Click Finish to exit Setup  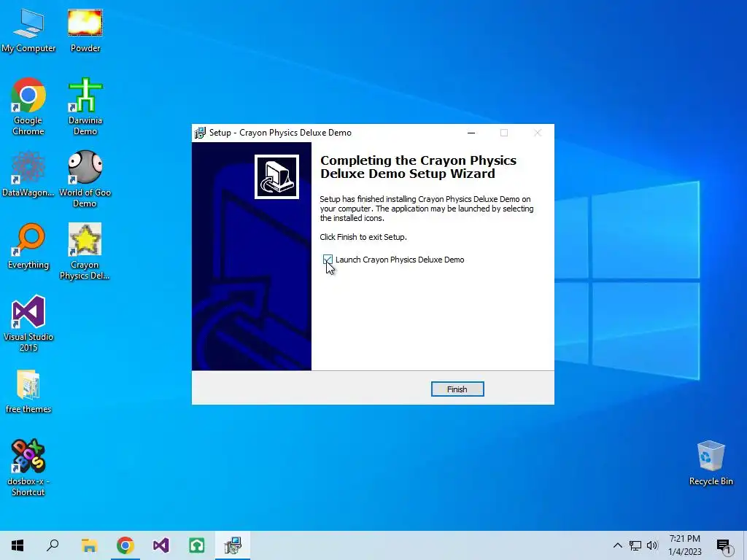(457, 389)
